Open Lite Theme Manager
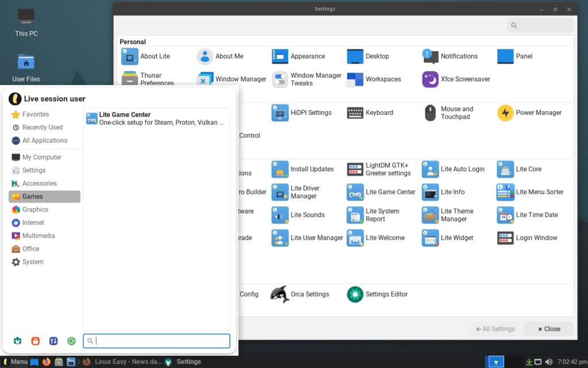Screen dimensions: 588x368 click(448, 215)
